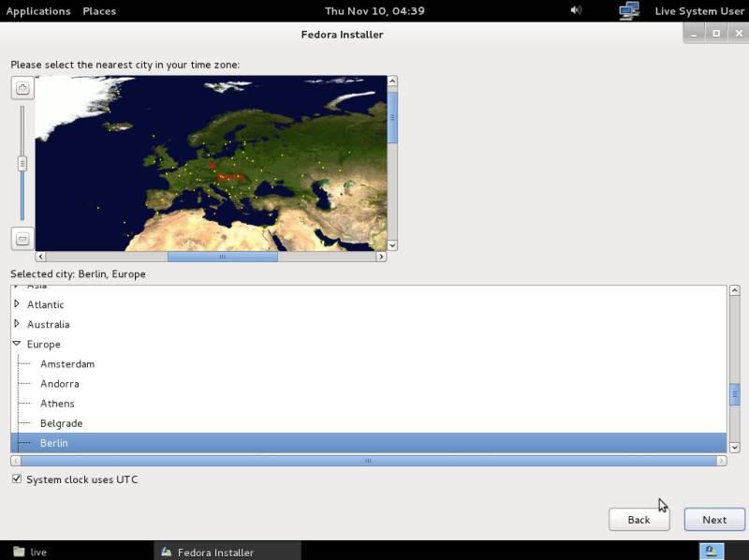Click the map's vertical scrollbar thumb

[x=392, y=118]
